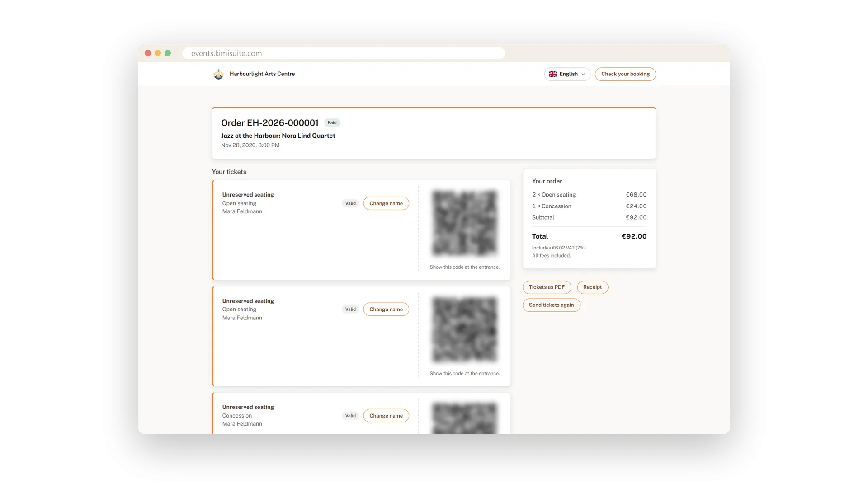The width and height of the screenshot is (868, 488).
Task: Click the Check your booking button
Action: pyautogui.click(x=625, y=74)
